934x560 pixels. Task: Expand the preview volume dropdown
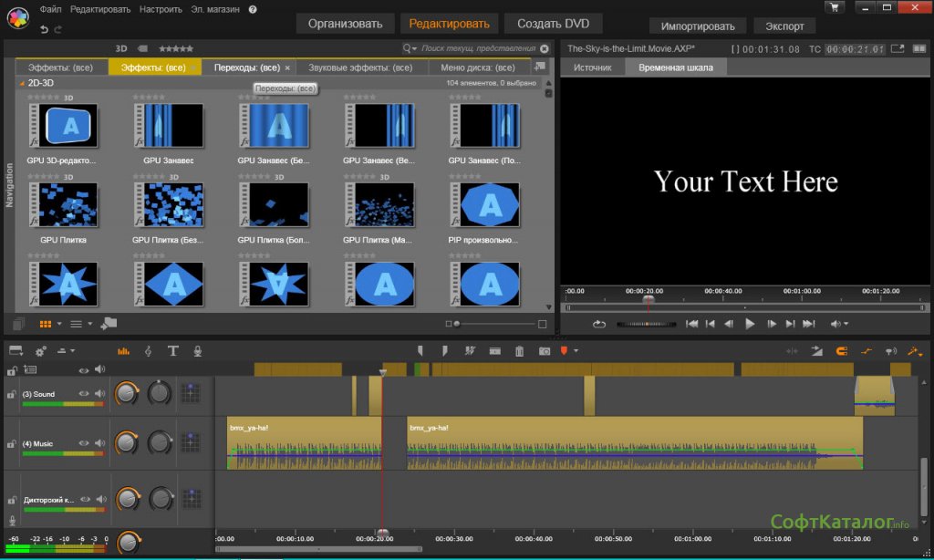pyautogui.click(x=846, y=324)
